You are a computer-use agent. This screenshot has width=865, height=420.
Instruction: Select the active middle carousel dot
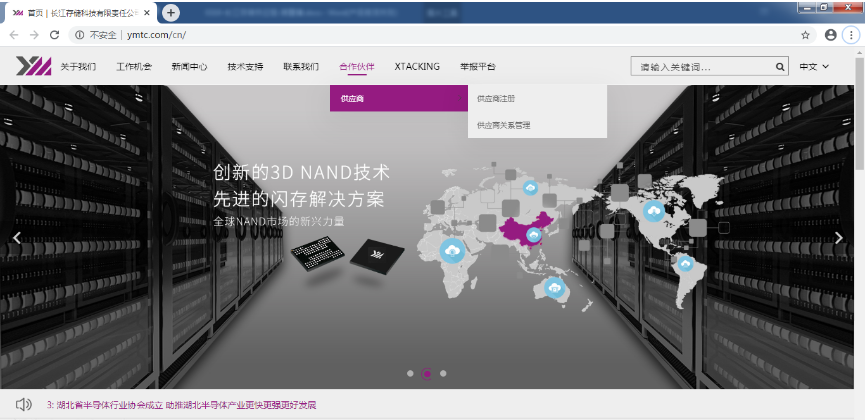click(x=427, y=374)
